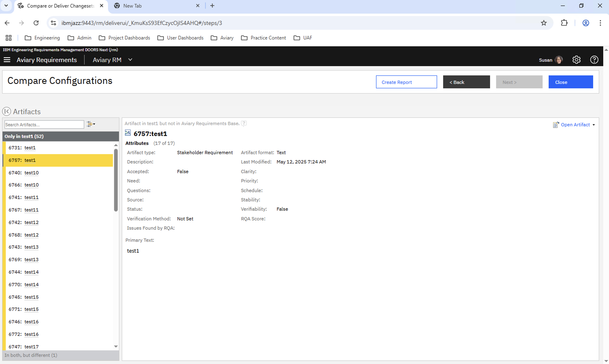Image resolution: width=609 pixels, height=364 pixels.
Task: Open browser extensions puzzle icon
Action: point(564,23)
